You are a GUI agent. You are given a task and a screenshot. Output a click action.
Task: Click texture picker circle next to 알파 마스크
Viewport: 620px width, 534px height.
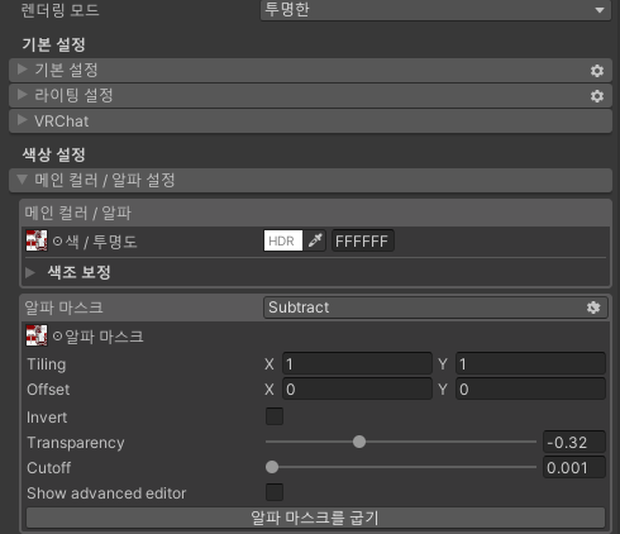pos(58,336)
